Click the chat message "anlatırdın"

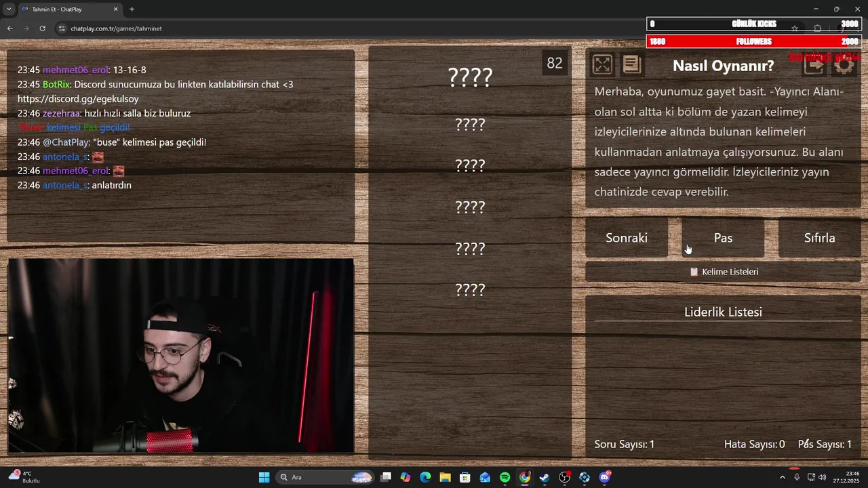tap(111, 185)
